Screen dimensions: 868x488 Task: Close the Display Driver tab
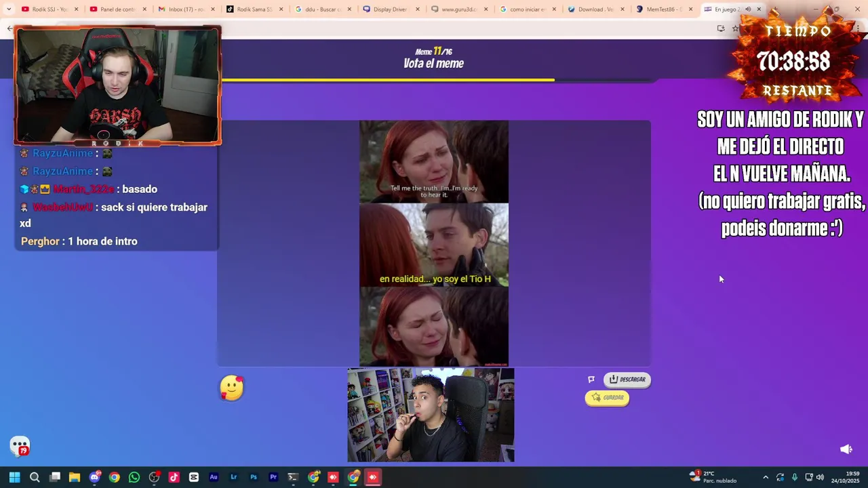[x=418, y=9]
